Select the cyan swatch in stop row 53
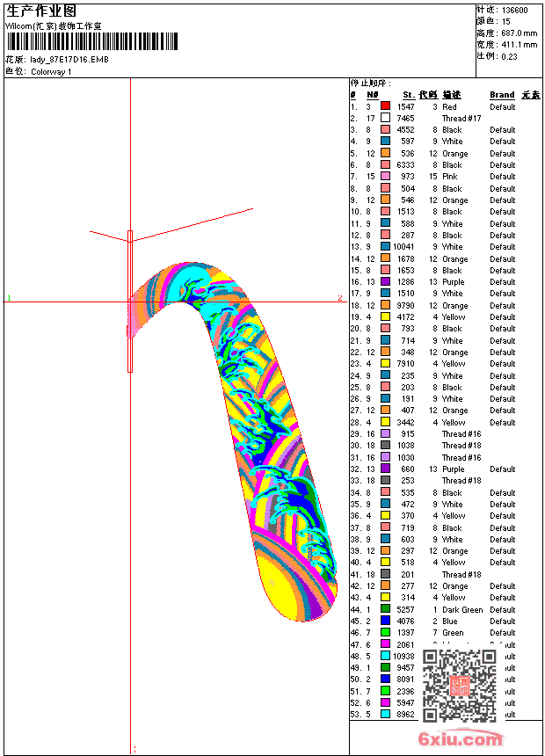 [385, 715]
